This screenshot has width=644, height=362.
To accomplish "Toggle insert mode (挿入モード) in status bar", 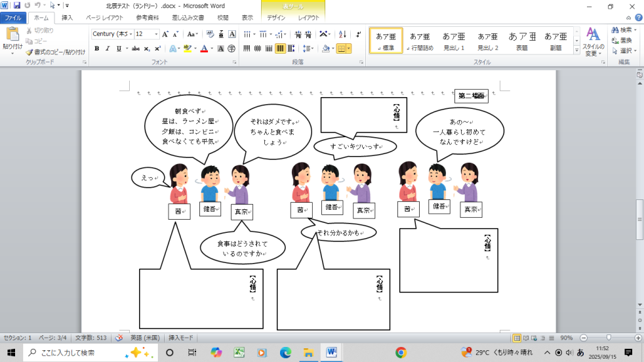I will pyautogui.click(x=181, y=338).
